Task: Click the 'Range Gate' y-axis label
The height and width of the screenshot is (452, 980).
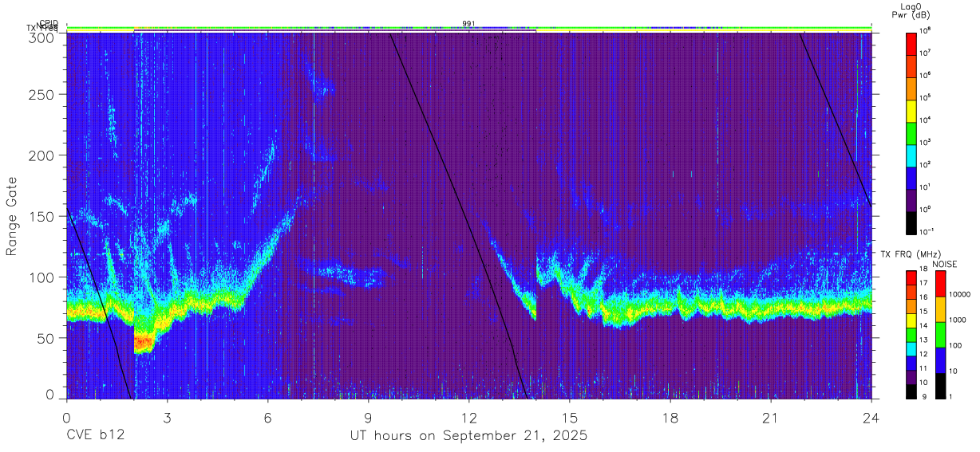Action: click(12, 216)
